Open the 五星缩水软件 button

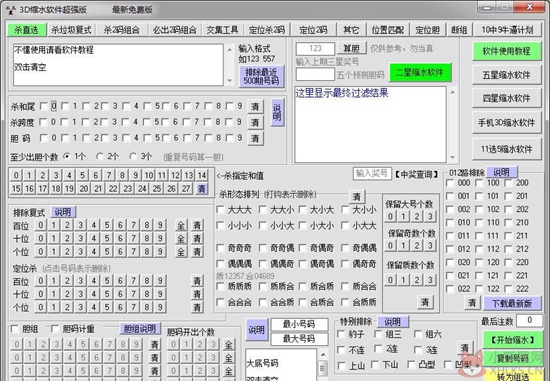point(507,75)
